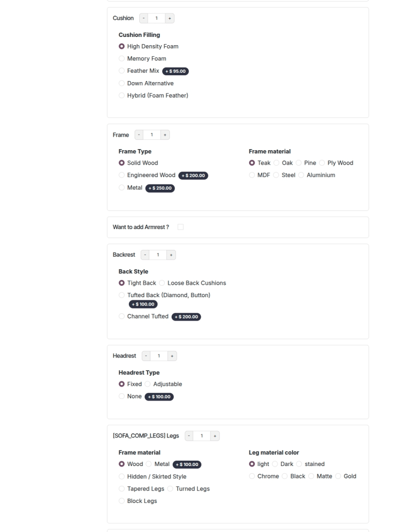Select Loose Back Cushions back style
The height and width of the screenshot is (532, 393).
pyautogui.click(x=162, y=283)
